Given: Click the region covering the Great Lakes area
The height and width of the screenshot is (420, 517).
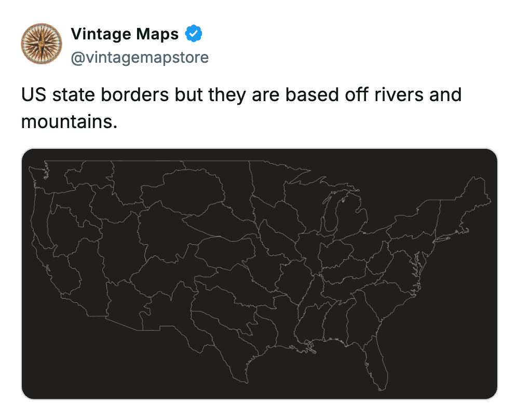Looking at the screenshot, I should [x=332, y=207].
